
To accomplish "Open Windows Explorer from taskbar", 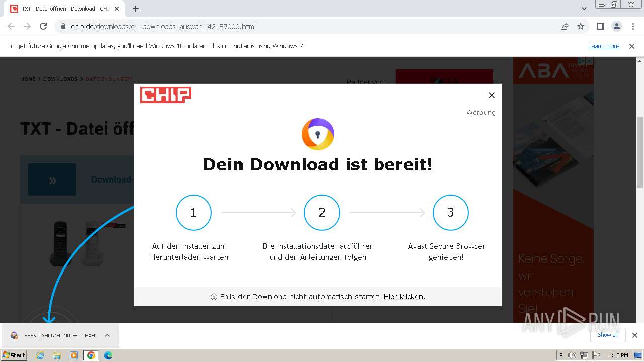I will click(57, 355).
